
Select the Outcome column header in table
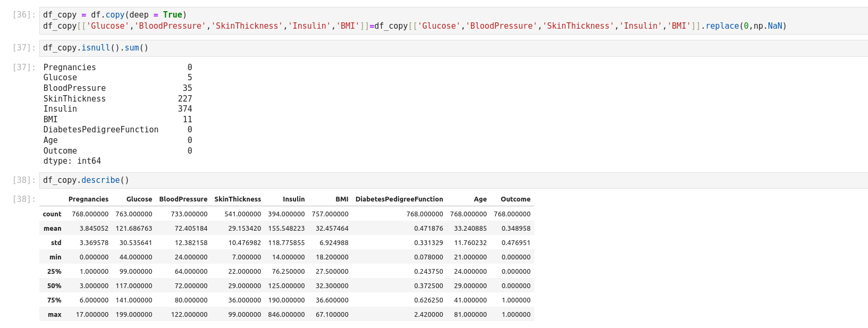tap(515, 199)
